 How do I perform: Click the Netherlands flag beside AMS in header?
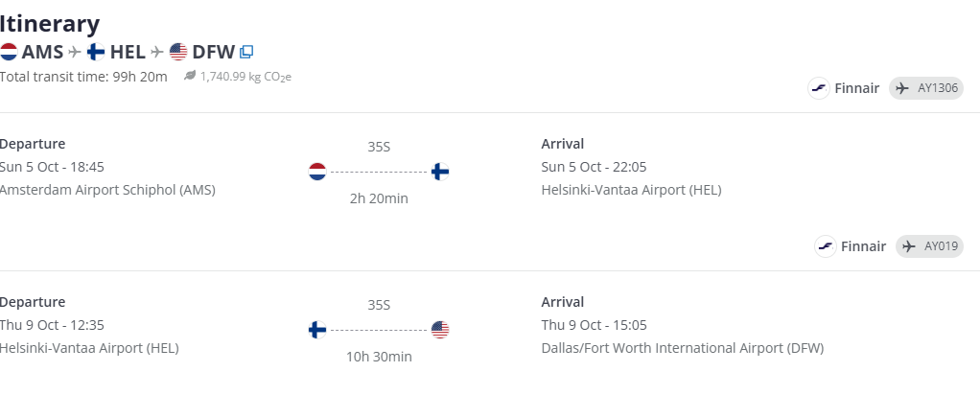[x=9, y=52]
